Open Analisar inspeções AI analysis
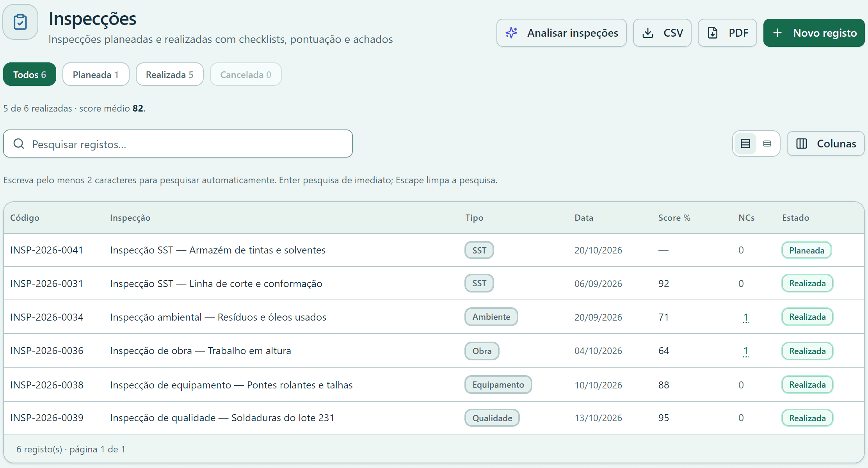The width and height of the screenshot is (868, 468). point(561,33)
